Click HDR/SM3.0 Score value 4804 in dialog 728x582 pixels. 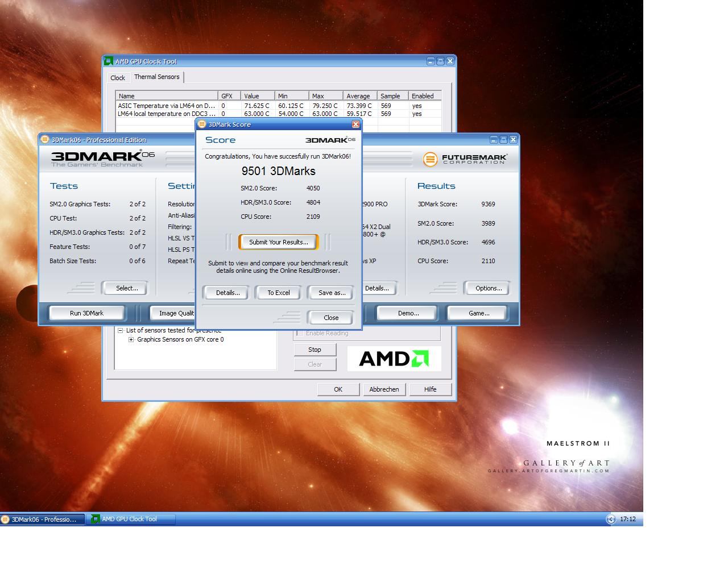[x=313, y=202]
